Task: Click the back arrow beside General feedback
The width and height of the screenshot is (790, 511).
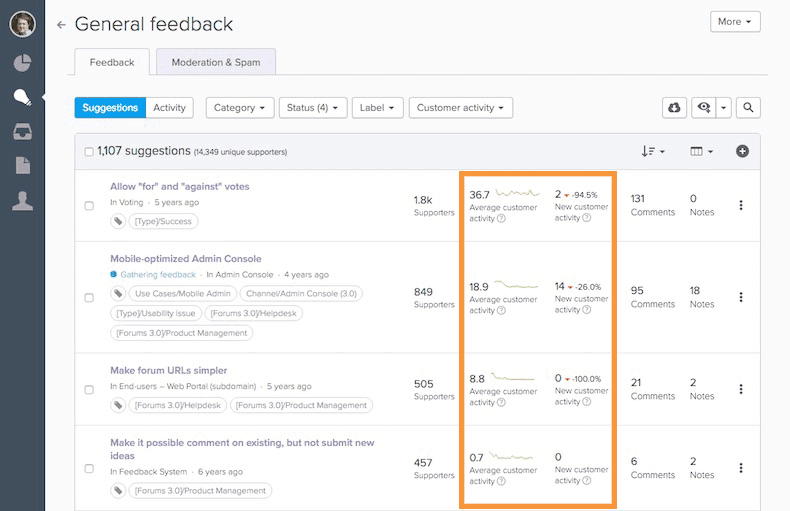Action: (61, 25)
